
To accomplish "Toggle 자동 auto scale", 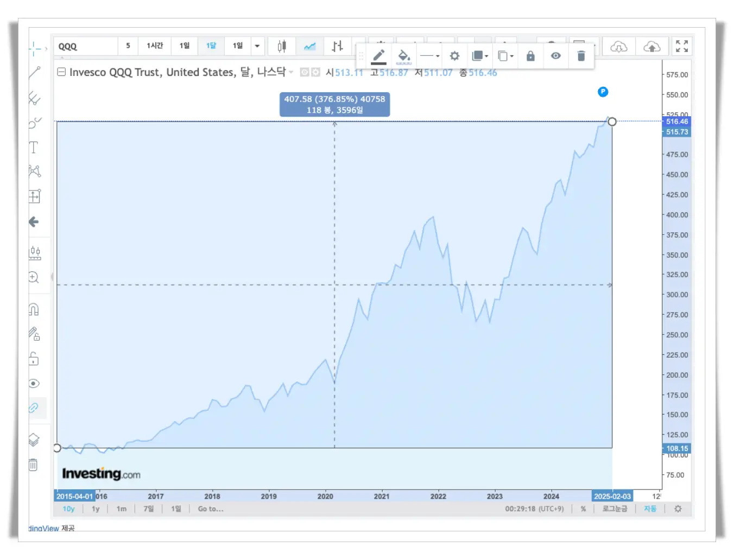I will [x=650, y=509].
